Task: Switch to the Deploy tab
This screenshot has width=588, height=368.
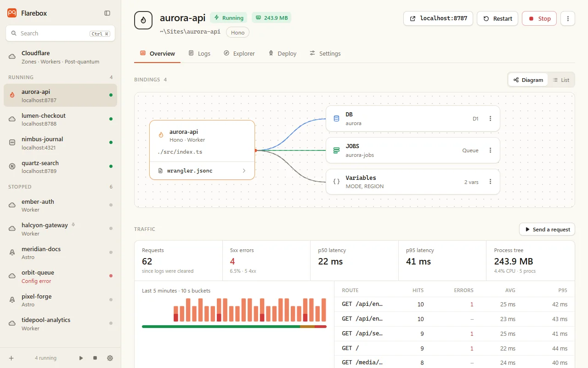Action: click(283, 53)
